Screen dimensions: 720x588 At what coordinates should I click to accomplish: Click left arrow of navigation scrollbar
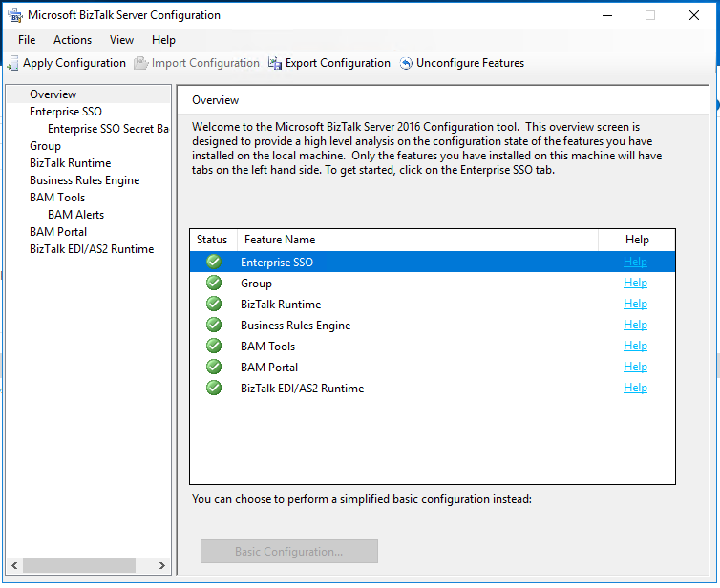tap(14, 565)
